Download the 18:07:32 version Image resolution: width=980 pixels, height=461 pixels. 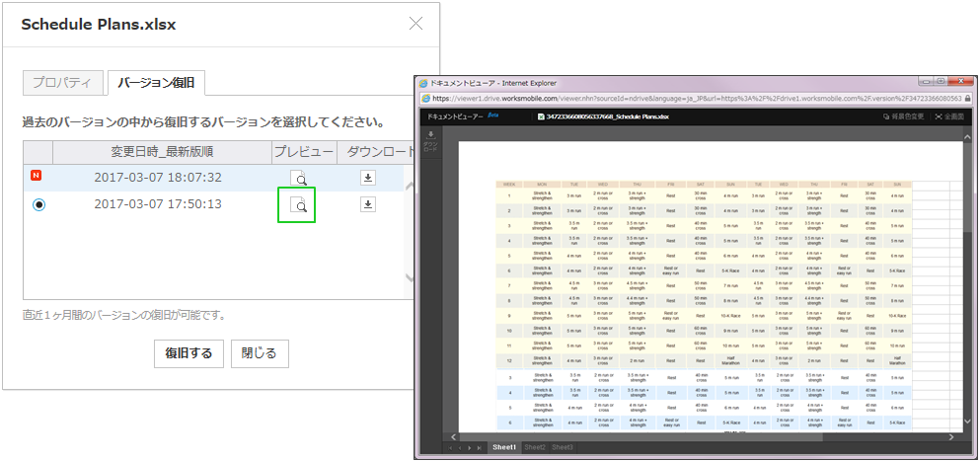(x=367, y=179)
